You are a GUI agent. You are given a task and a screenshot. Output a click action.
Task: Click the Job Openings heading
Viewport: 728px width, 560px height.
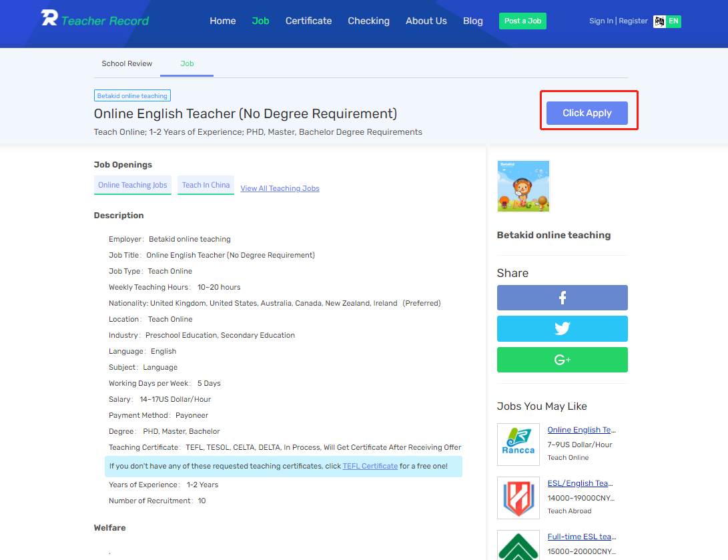point(123,164)
